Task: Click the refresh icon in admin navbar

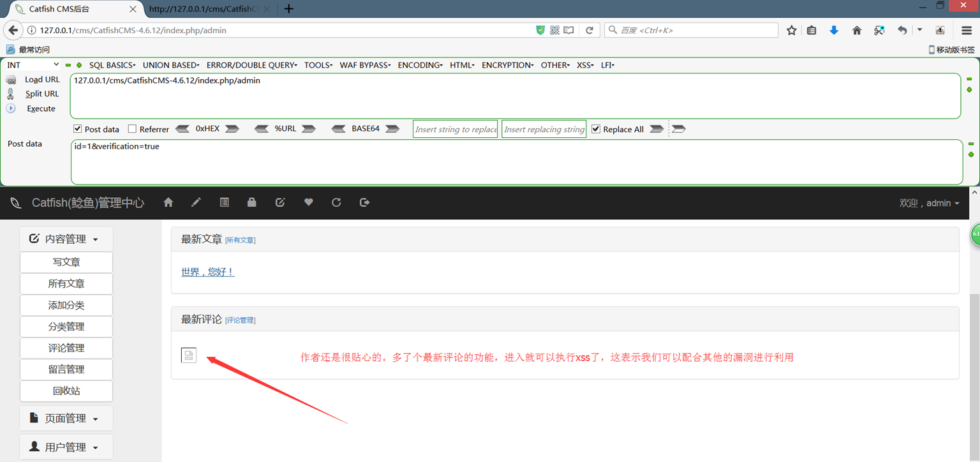Action: (x=336, y=202)
